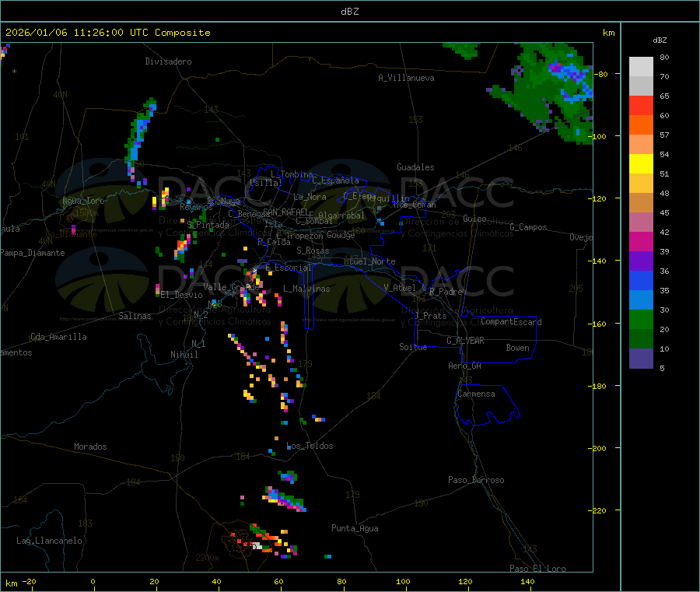This screenshot has height=592, width=700.
Task: Click the Valle_Grande map label
Action: tap(231, 287)
